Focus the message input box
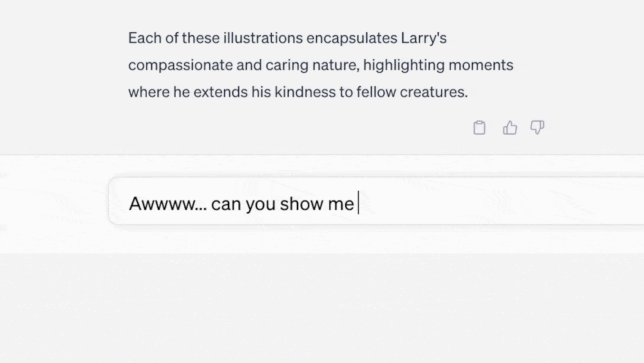Screen dimensions: 644x363 tap(376, 201)
